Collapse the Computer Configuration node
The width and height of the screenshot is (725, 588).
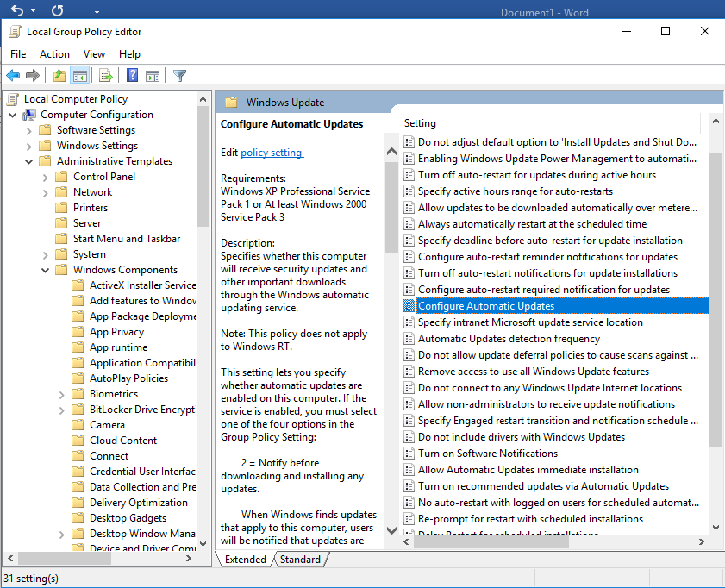12,115
